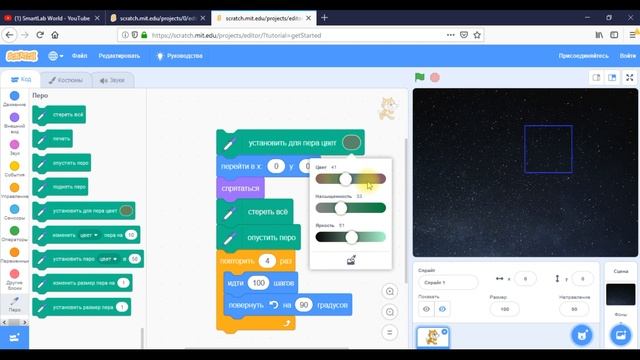The width and height of the screenshot is (640, 360).
Task: Reset workspace zoom with equals icon
Action: [390, 332]
